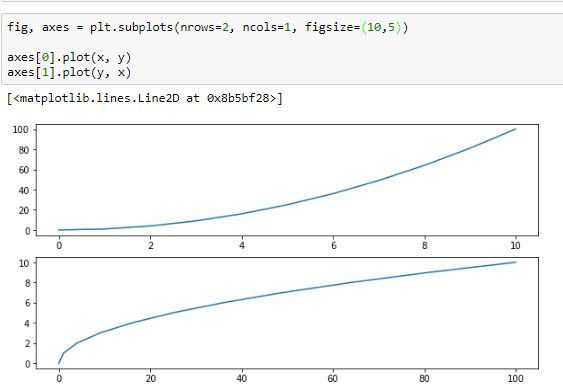Image resolution: width=563 pixels, height=391 pixels.
Task: Click the bottom subplot with x-axis 0 to 100
Action: point(287,313)
